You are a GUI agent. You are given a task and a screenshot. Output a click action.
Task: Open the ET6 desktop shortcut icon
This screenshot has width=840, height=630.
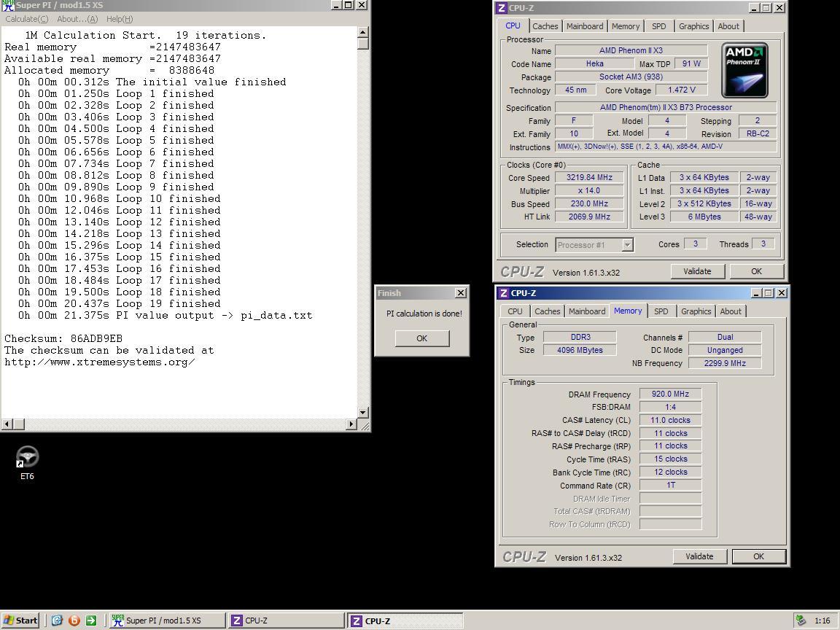click(x=27, y=457)
